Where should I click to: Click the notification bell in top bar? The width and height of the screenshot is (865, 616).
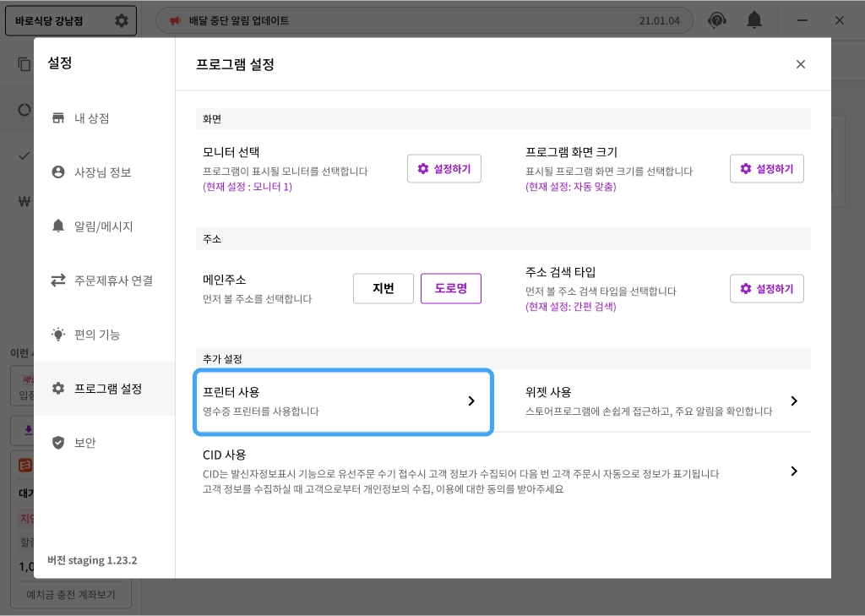[x=753, y=20]
